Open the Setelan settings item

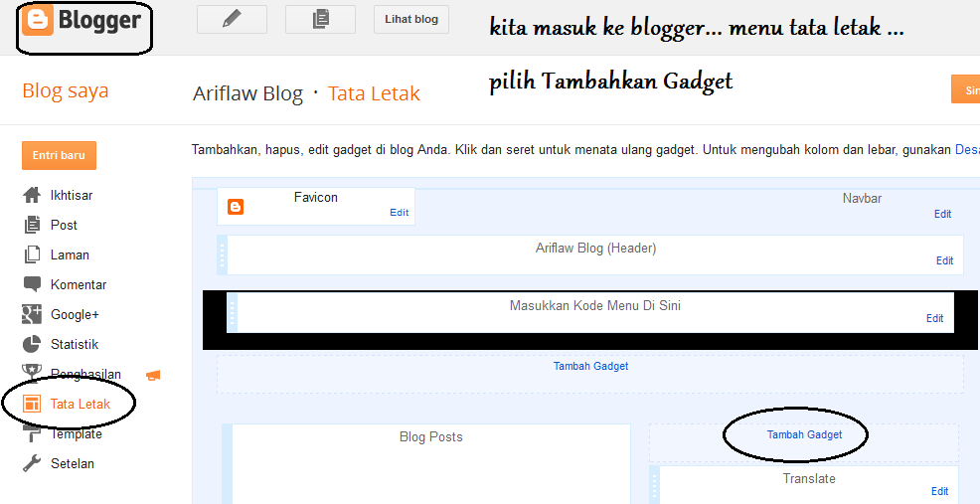tap(72, 464)
